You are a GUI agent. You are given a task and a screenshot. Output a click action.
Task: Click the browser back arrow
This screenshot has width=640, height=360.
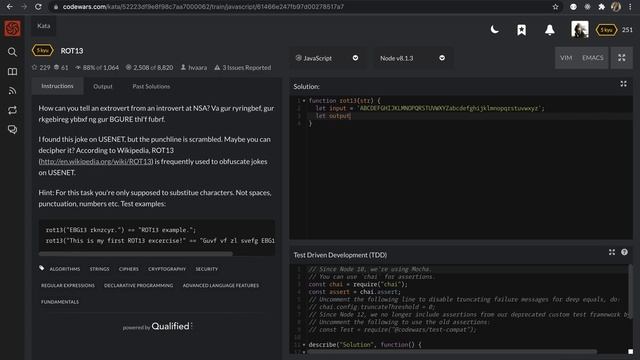point(9,7)
